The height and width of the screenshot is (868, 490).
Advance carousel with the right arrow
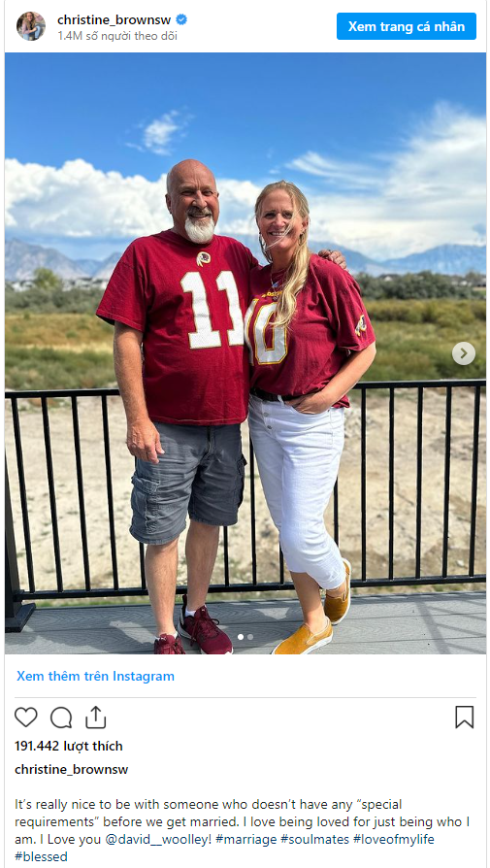pos(464,353)
